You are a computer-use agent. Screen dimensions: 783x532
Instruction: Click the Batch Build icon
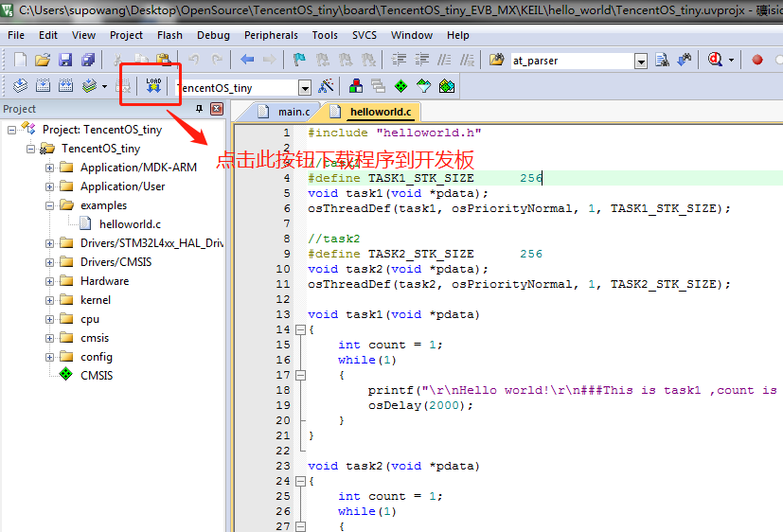tap(89, 86)
